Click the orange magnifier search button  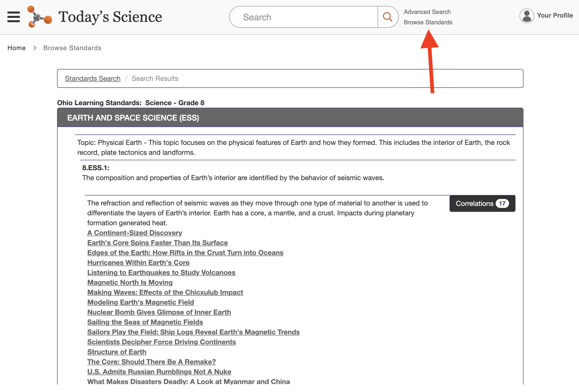tap(388, 17)
